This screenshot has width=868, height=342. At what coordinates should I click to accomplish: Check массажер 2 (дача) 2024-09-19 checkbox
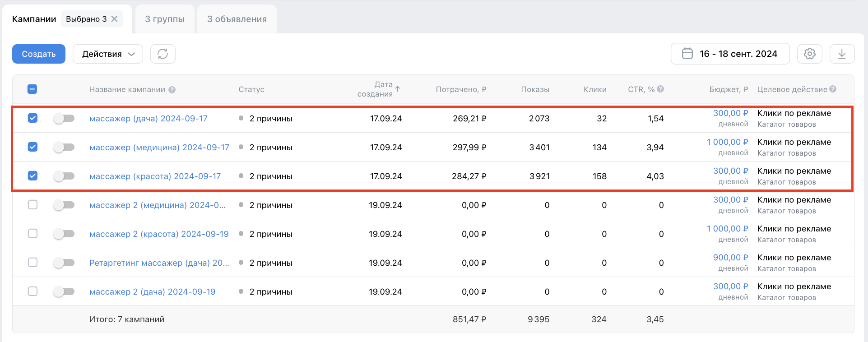pyautogui.click(x=32, y=291)
